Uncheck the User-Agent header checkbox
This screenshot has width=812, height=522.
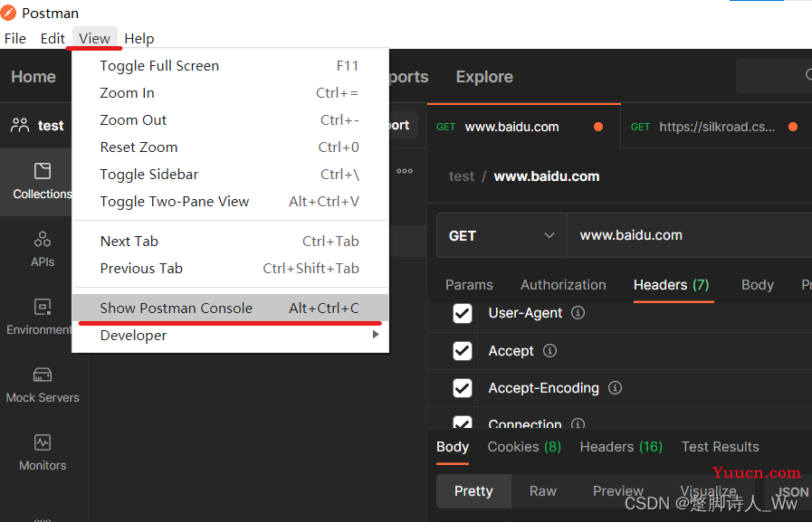463,313
